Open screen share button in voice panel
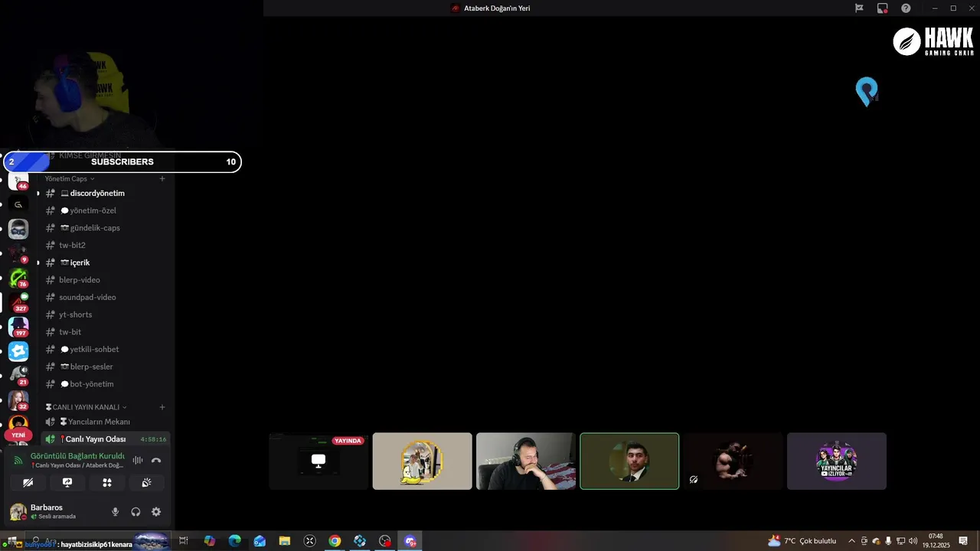The height and width of the screenshot is (551, 980). click(x=67, y=483)
